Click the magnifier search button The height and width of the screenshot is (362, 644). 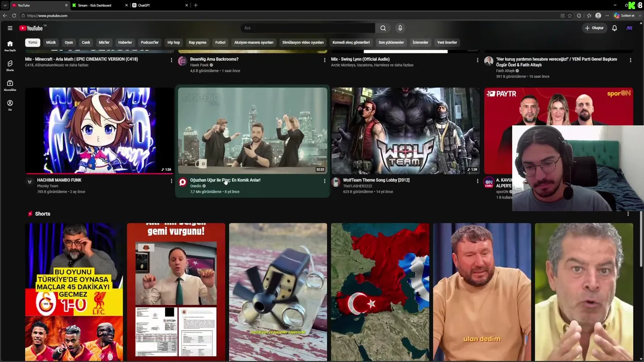[383, 28]
